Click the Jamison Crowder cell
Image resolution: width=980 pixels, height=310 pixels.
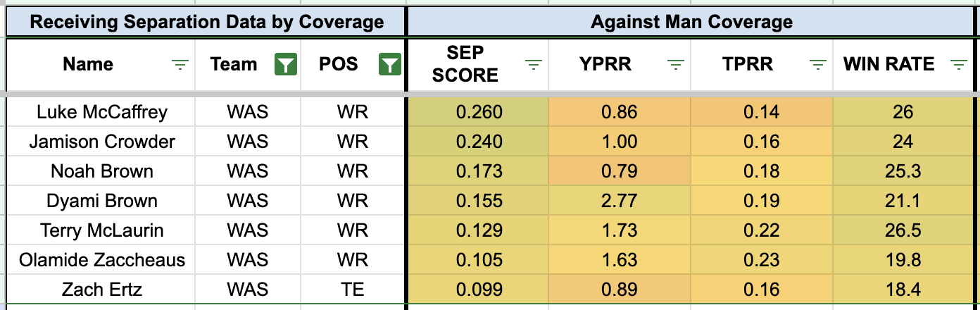102,142
